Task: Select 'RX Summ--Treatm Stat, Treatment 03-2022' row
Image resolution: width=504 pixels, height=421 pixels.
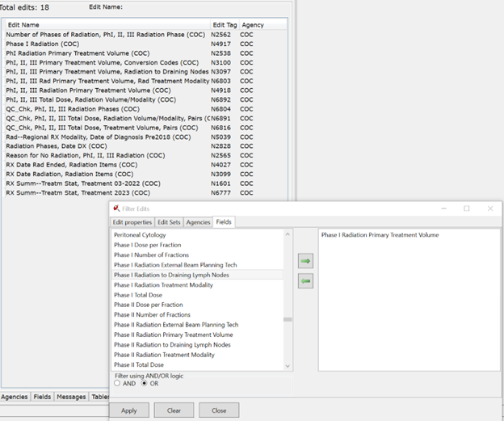Action: point(145,183)
